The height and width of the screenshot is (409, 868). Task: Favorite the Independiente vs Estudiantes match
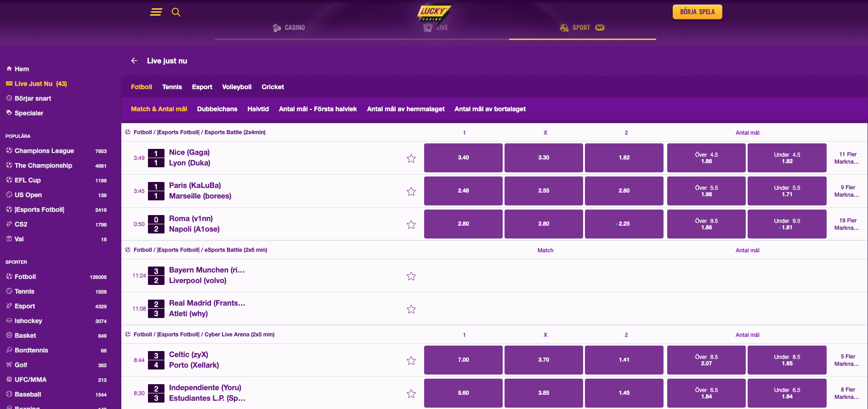(x=411, y=393)
